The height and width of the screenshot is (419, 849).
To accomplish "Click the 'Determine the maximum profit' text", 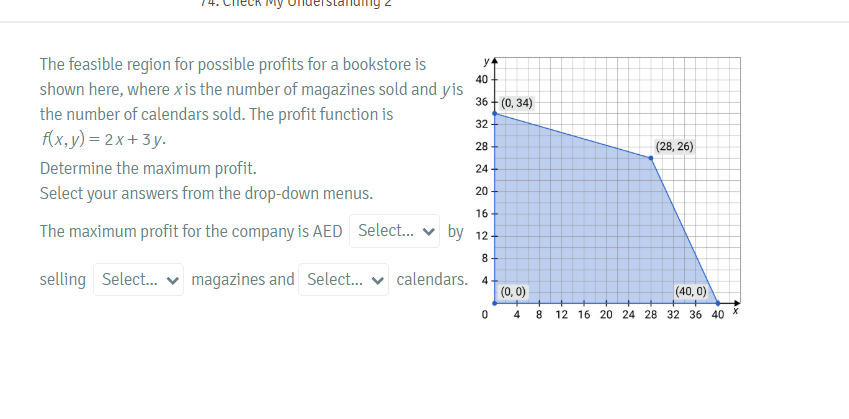I will coord(148,167).
